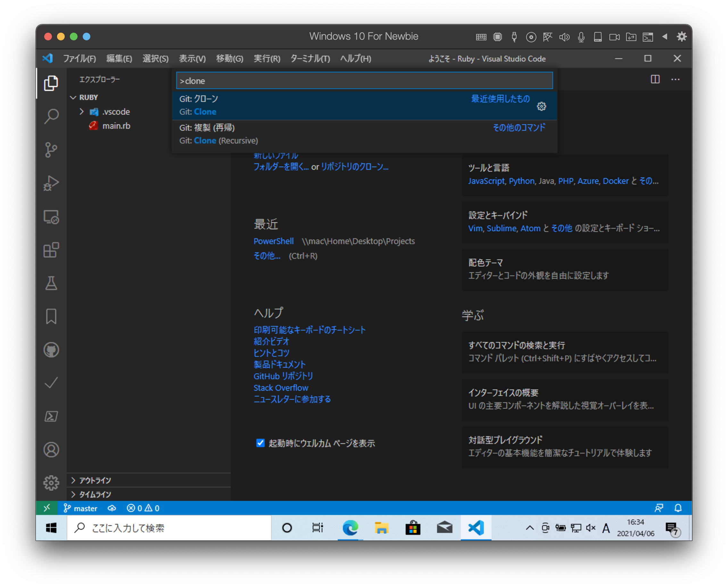This screenshot has height=588, width=728.
Task: Expand the .vscode folder
Action: click(81, 112)
